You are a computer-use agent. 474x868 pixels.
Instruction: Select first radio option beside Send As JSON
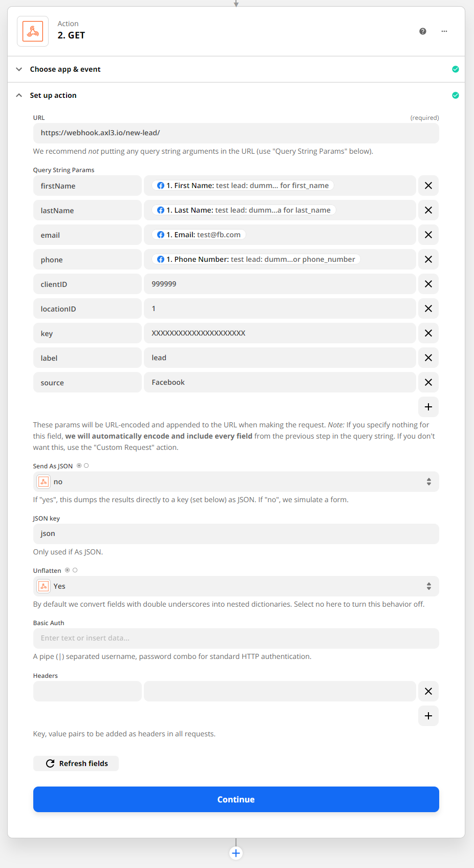click(x=79, y=466)
